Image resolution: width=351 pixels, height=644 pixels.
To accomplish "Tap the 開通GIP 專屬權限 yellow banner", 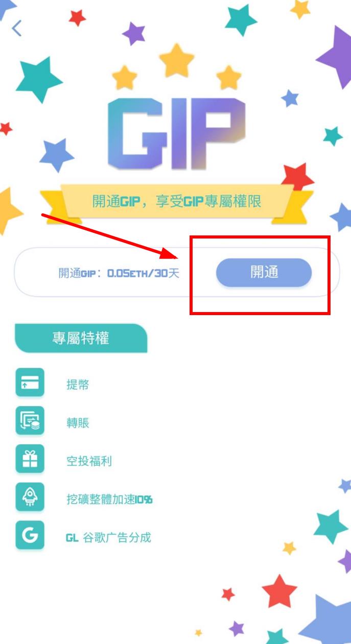I will click(x=177, y=201).
